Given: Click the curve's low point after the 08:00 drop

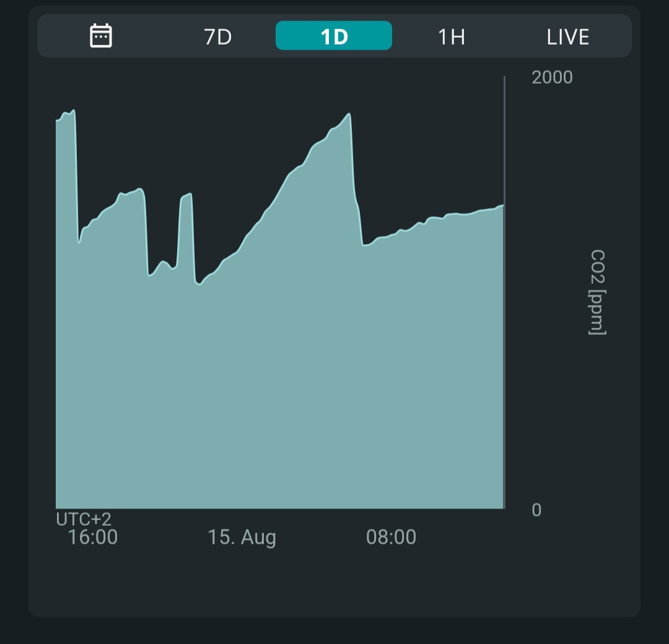Looking at the screenshot, I should coord(365,245).
